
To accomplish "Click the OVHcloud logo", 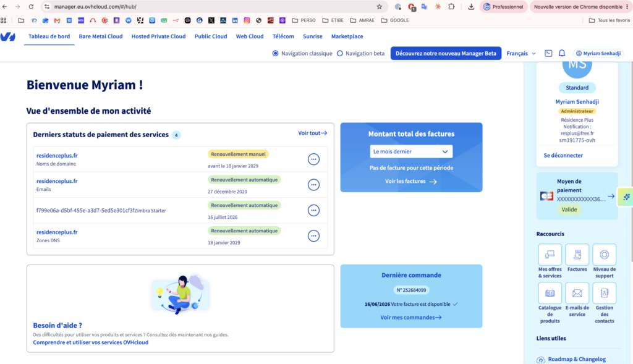I will point(7,36).
